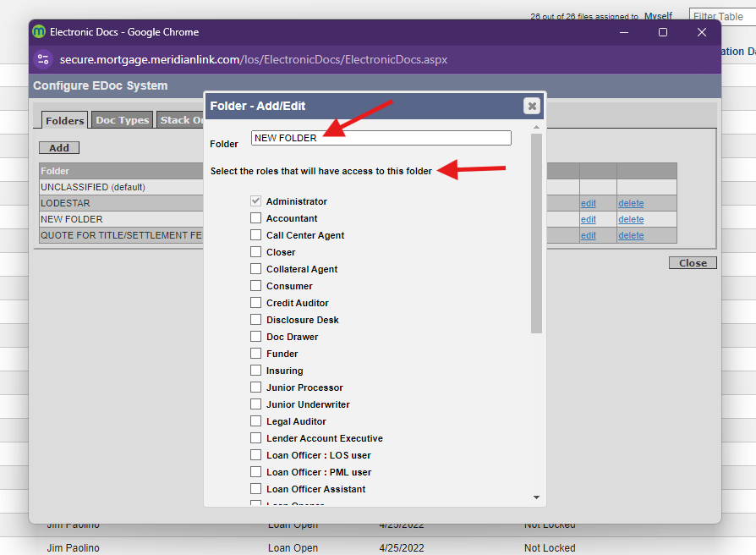756x555 pixels.
Task: Click dialog scrollbar up arrow
Action: coord(536,127)
